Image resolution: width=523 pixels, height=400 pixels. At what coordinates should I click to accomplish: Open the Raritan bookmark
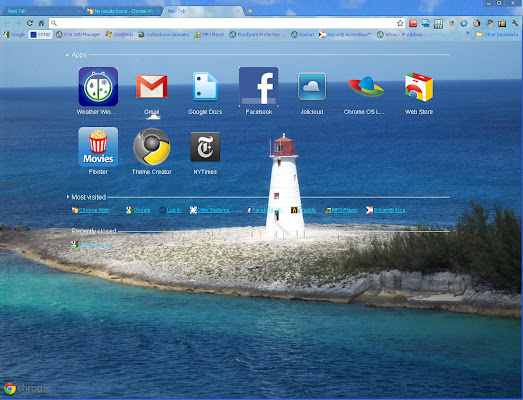pyautogui.click(x=303, y=34)
